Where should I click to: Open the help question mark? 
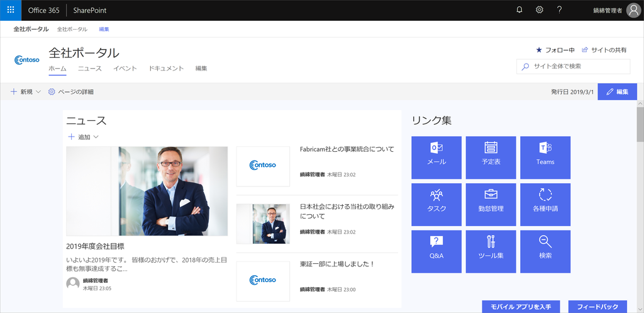559,10
